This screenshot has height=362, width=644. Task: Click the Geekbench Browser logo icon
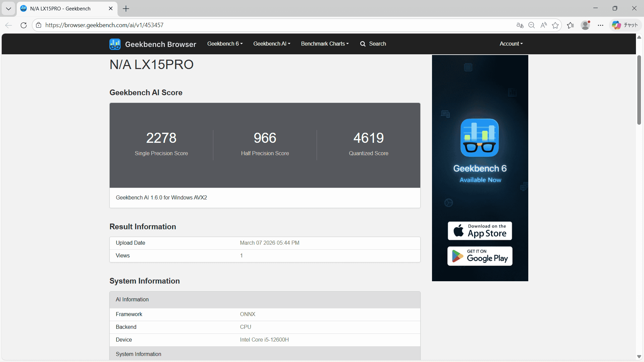(x=115, y=44)
